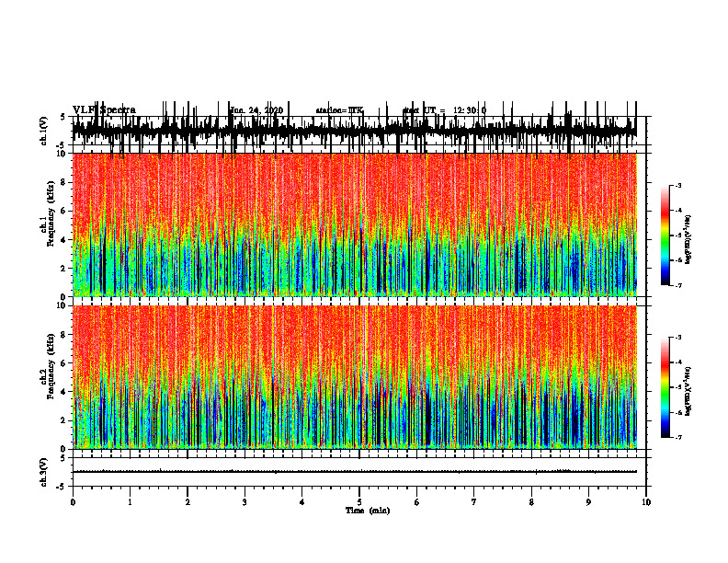Click the '6' tick on the time axis
728x563 pixels.
point(417,502)
